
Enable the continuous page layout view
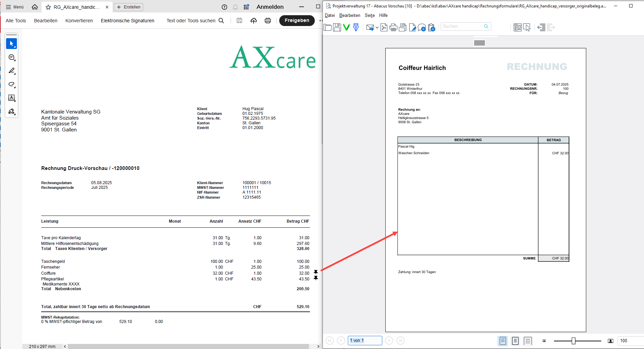point(515,341)
